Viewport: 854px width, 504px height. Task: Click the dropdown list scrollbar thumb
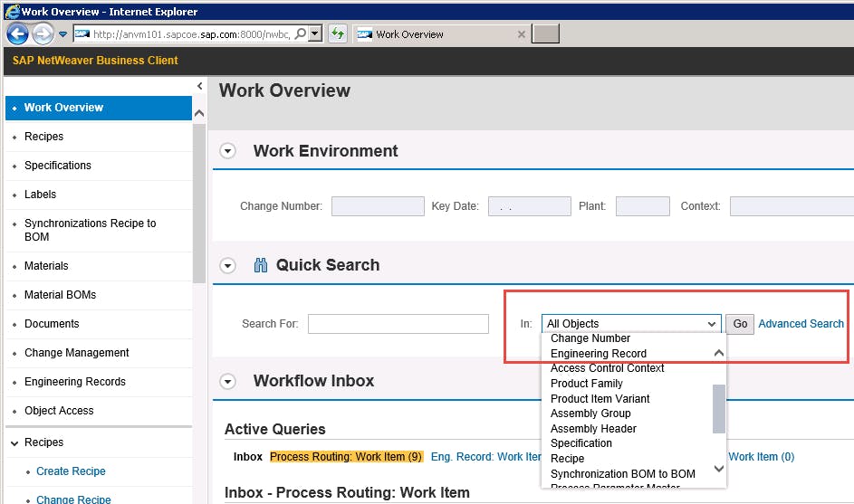[719, 409]
